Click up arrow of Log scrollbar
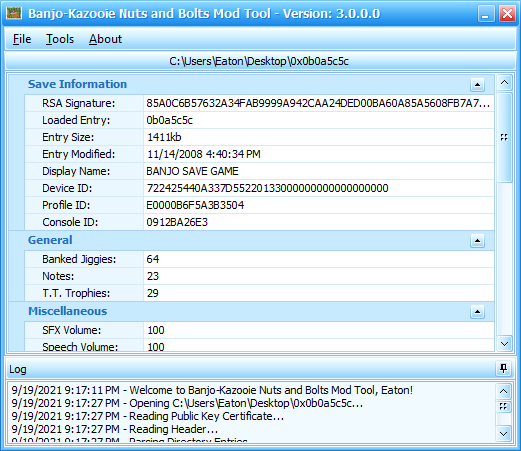 [x=503, y=391]
